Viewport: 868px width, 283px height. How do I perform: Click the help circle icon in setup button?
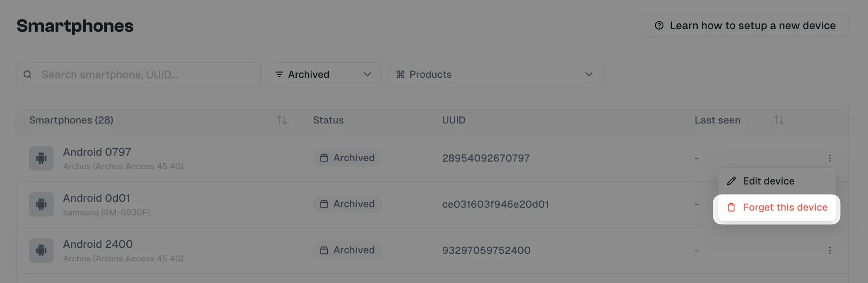click(659, 25)
